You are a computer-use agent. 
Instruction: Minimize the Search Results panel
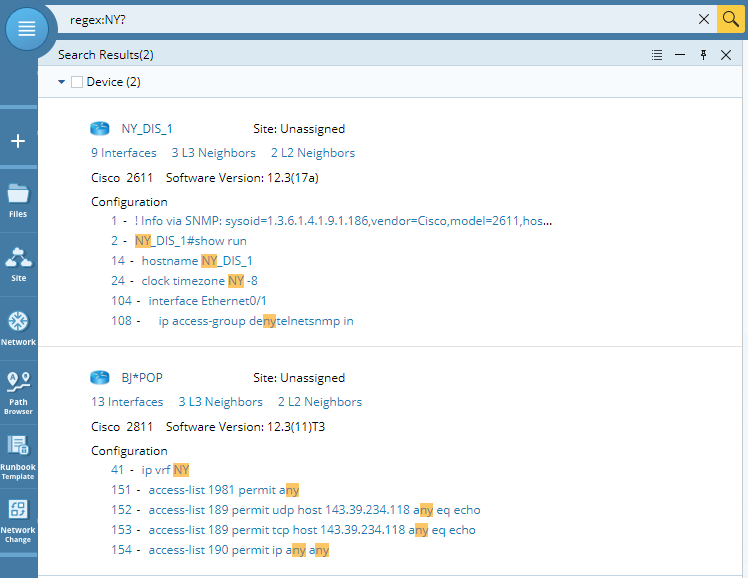(x=680, y=55)
